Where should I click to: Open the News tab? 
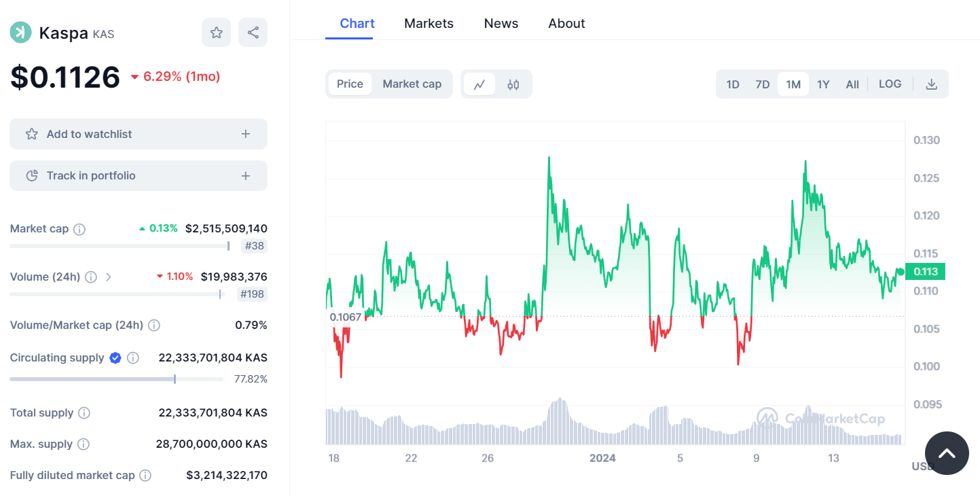pyautogui.click(x=501, y=23)
